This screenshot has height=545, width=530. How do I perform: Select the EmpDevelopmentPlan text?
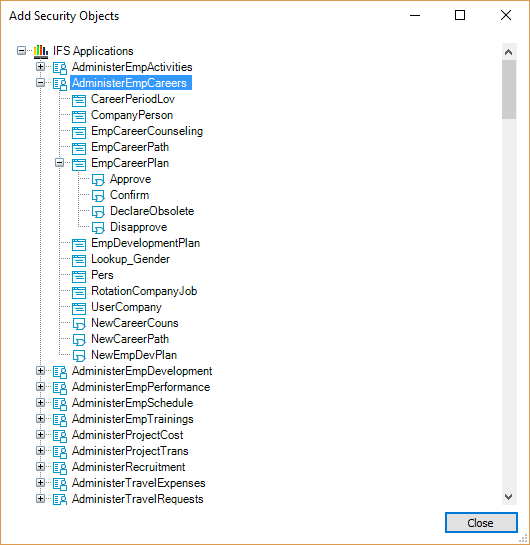click(146, 243)
